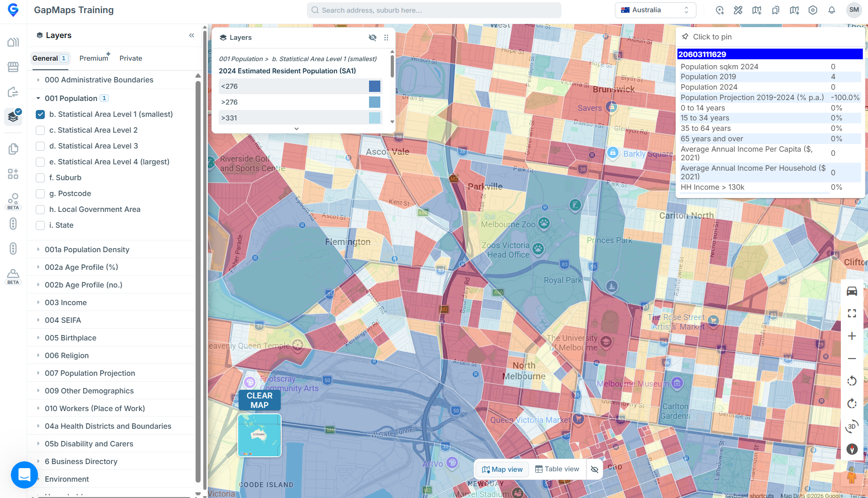
Task: Collapse the Layers side panel chevrons
Action: point(192,35)
